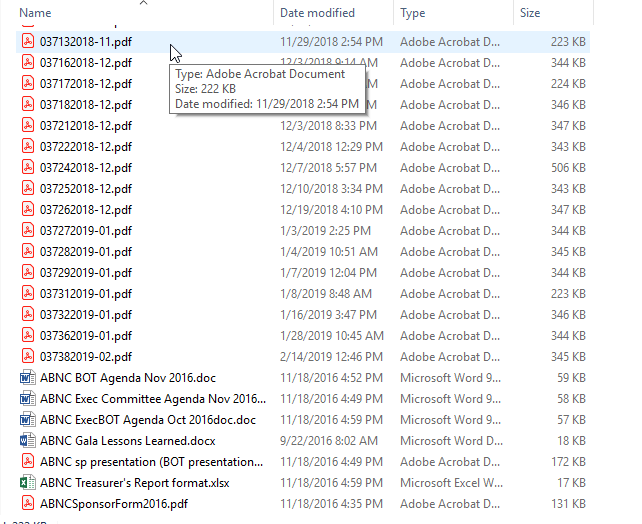Select file name 037252018-12.pdf
The width and height of the screenshot is (642, 524).
pyautogui.click(x=86, y=189)
